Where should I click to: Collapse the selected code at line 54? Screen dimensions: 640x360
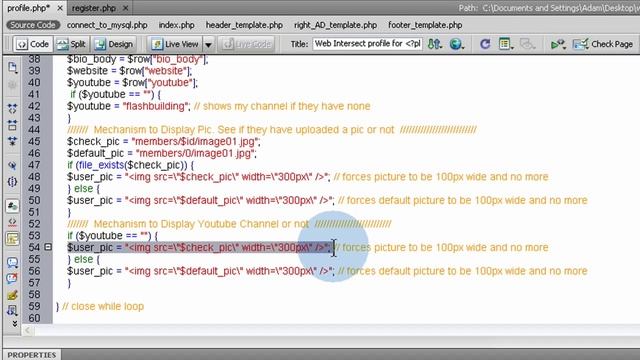pos(48,247)
